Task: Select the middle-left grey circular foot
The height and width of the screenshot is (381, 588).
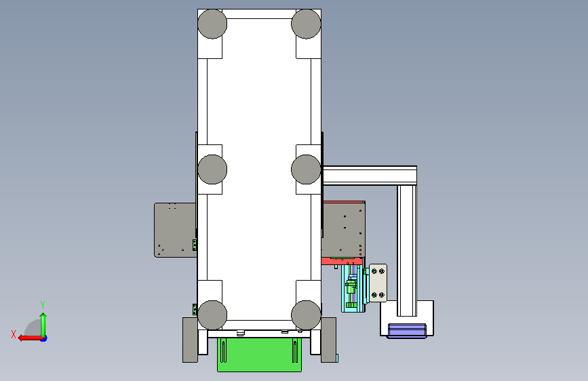Action: pyautogui.click(x=212, y=169)
